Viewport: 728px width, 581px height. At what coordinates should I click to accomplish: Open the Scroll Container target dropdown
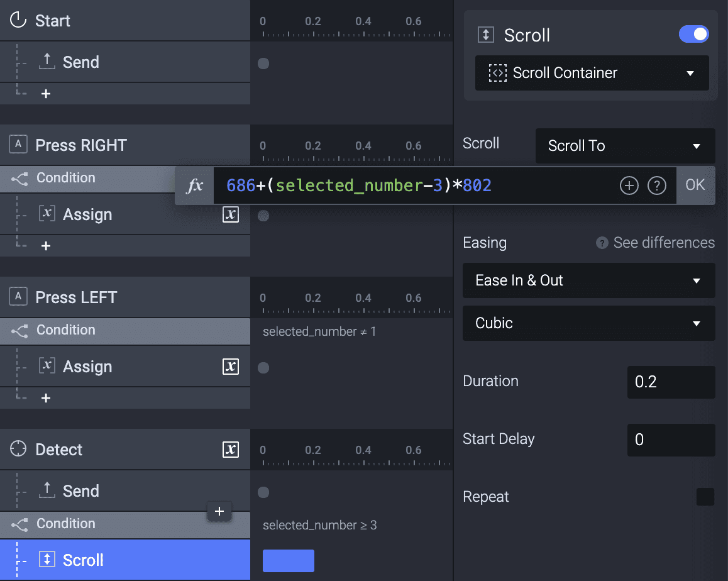tap(592, 73)
